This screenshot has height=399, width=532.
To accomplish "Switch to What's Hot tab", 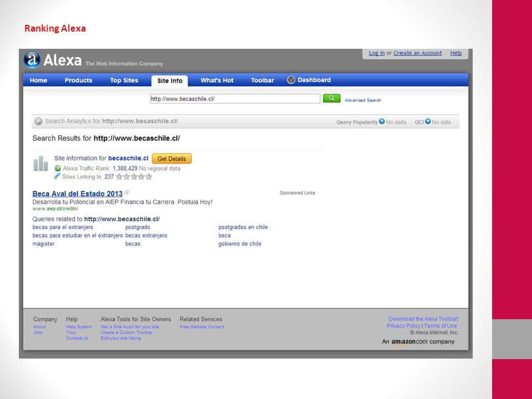I will [x=217, y=80].
